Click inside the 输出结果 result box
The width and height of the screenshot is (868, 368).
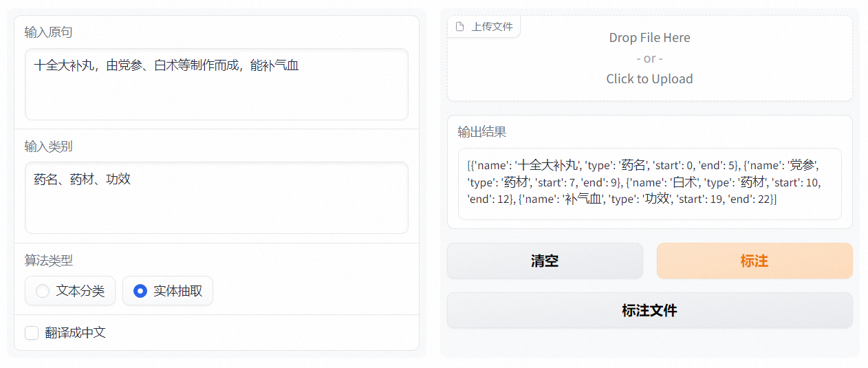649,184
